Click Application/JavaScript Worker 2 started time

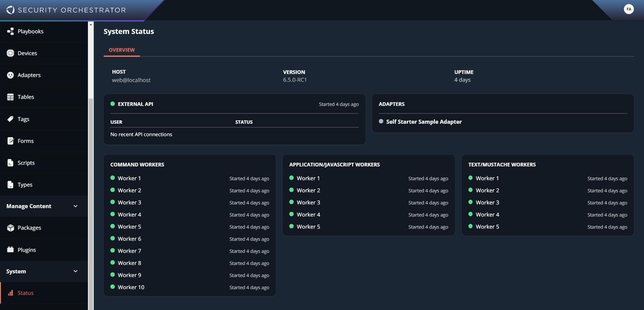(428, 191)
